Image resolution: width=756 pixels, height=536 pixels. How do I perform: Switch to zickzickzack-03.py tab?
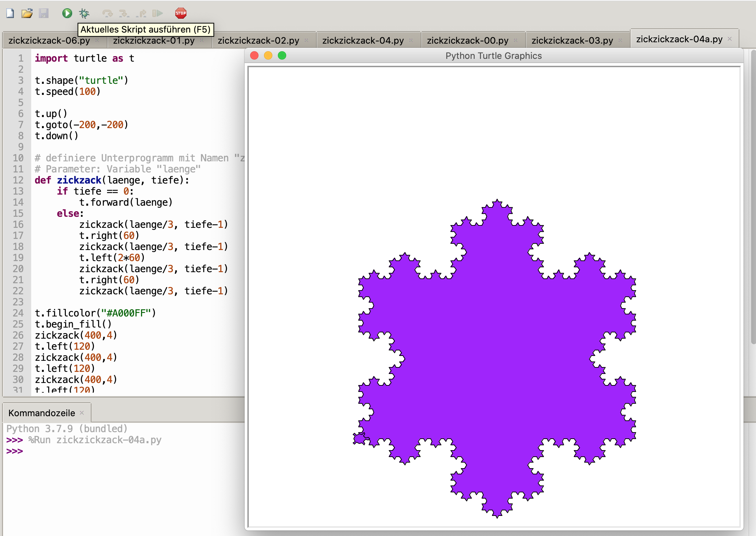[x=572, y=41]
